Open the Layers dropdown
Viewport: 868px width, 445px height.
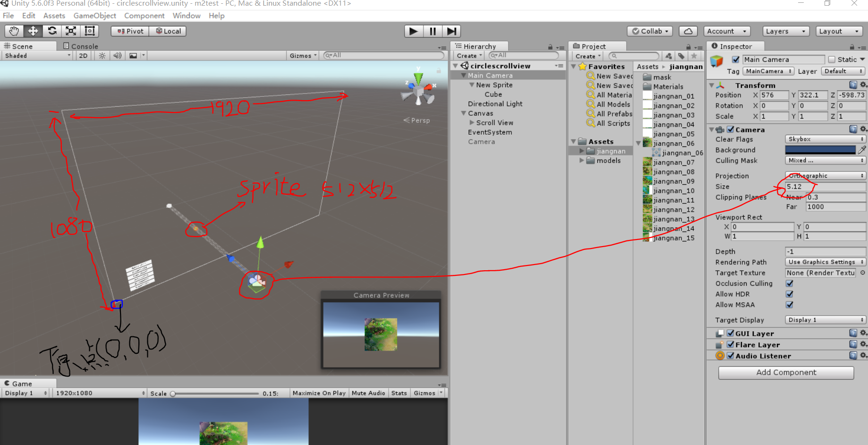[786, 31]
